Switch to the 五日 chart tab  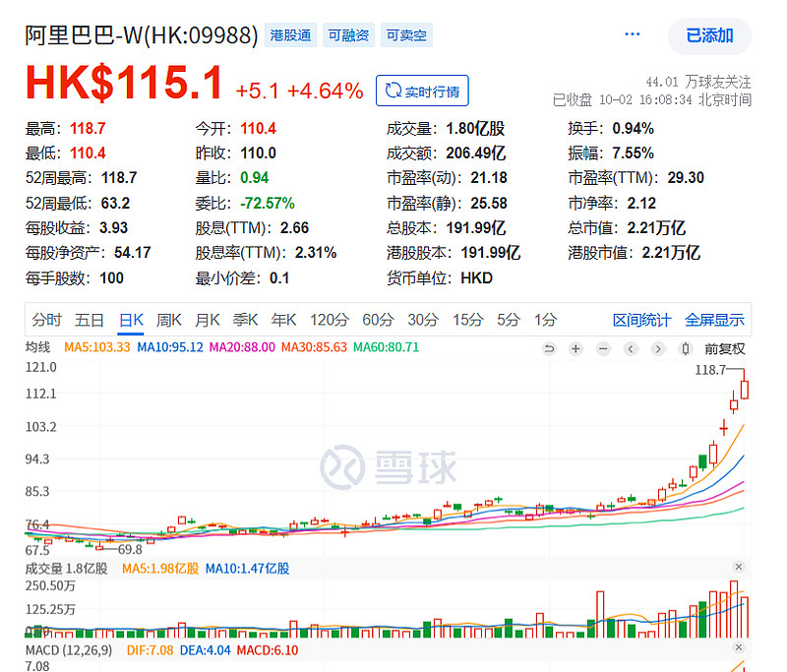coord(90,320)
